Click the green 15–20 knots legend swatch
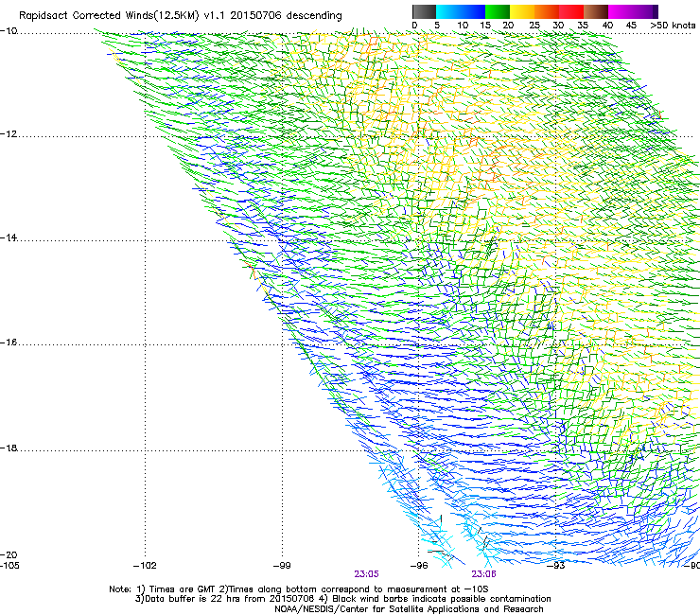The height and width of the screenshot is (615, 700). 498,11
